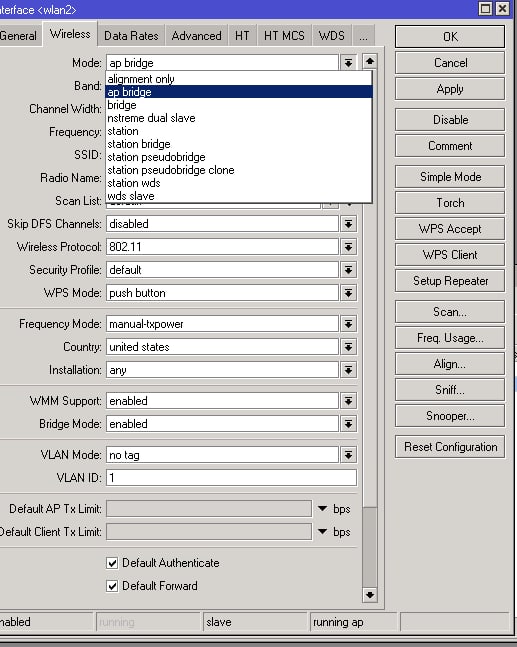Select 'station pseudobridge' option
Screen dimensions: 517x647
(x=239, y=157)
